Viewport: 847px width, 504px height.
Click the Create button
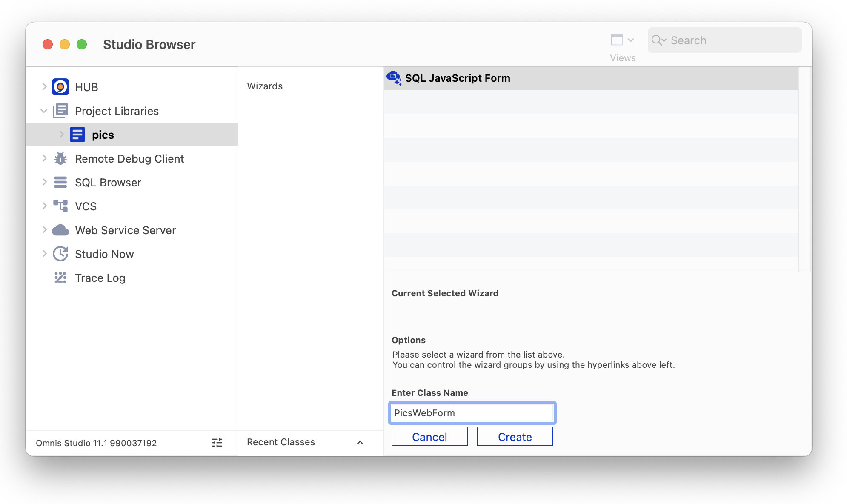pyautogui.click(x=515, y=437)
